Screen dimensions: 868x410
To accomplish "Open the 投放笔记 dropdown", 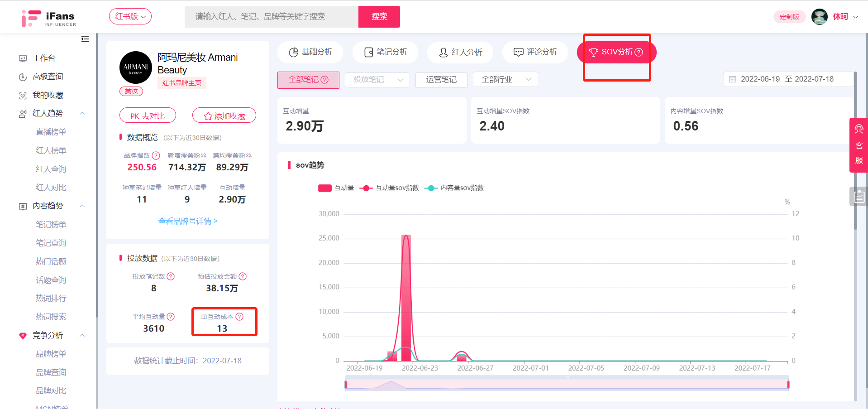I will [377, 80].
